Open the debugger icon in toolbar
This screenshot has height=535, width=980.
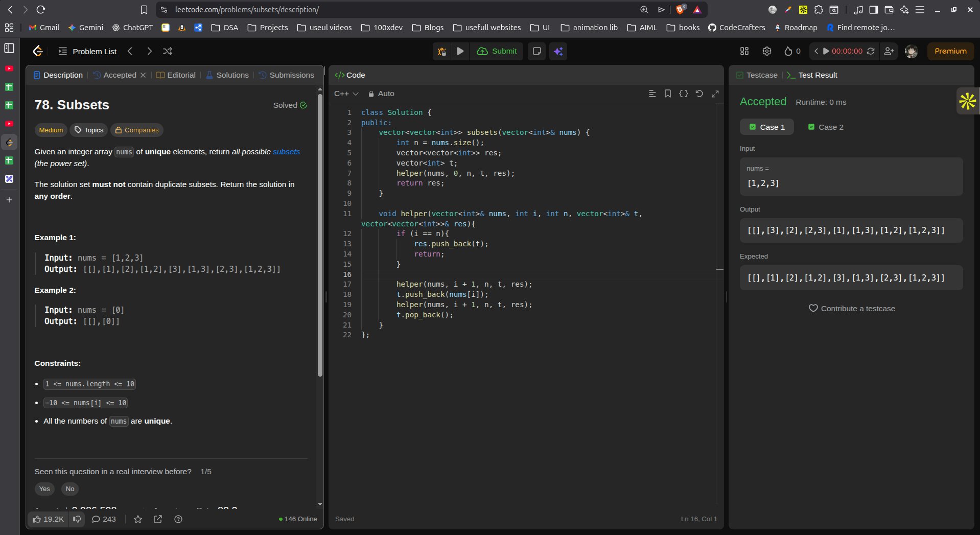coord(441,51)
